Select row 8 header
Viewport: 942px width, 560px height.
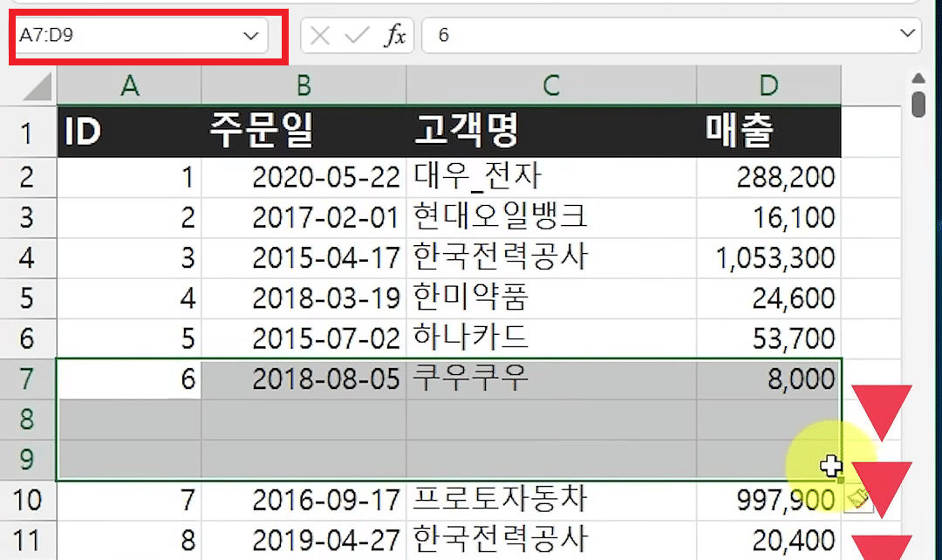coord(28,420)
